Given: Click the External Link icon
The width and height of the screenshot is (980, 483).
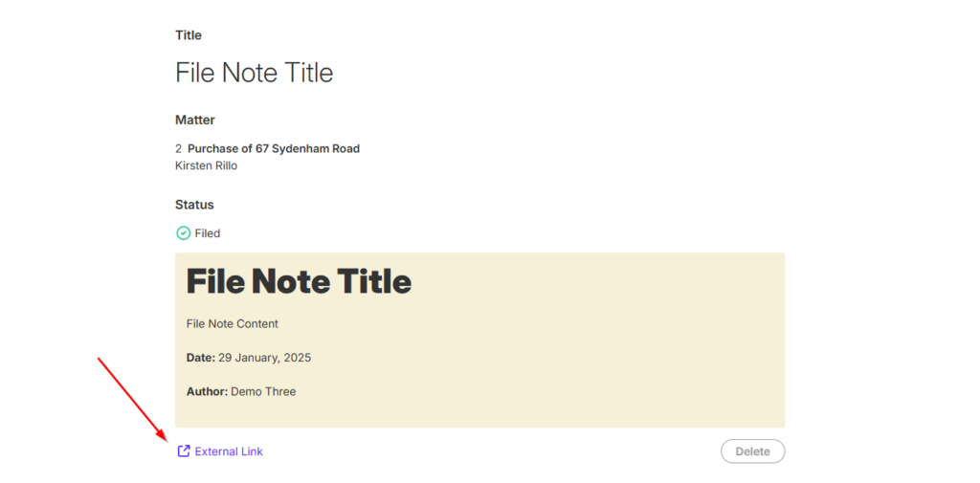Looking at the screenshot, I should [x=184, y=451].
